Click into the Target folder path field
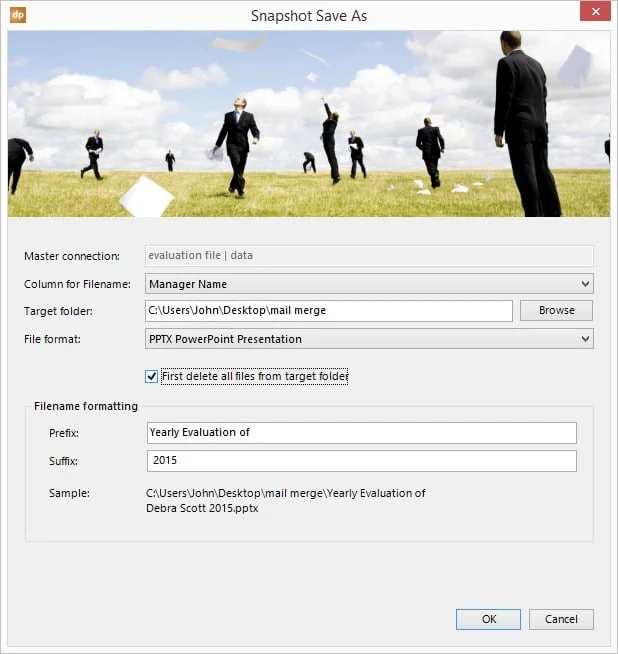This screenshot has height=654, width=618. tap(329, 311)
